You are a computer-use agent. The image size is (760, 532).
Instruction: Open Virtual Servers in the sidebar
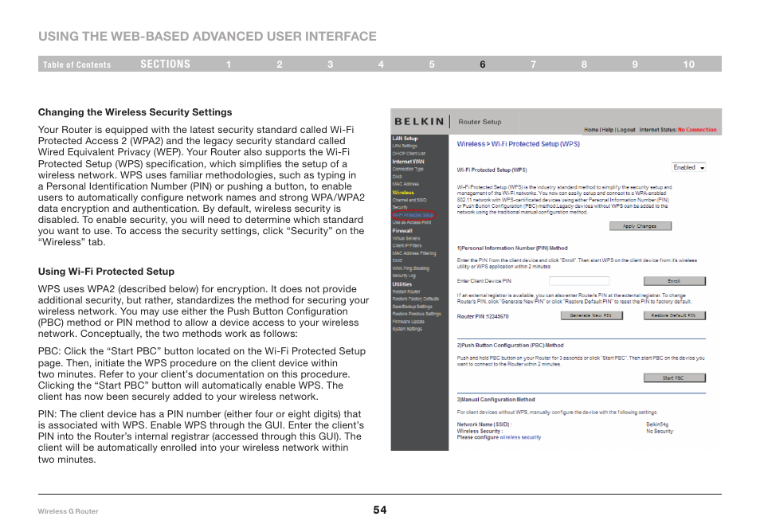coord(406,238)
